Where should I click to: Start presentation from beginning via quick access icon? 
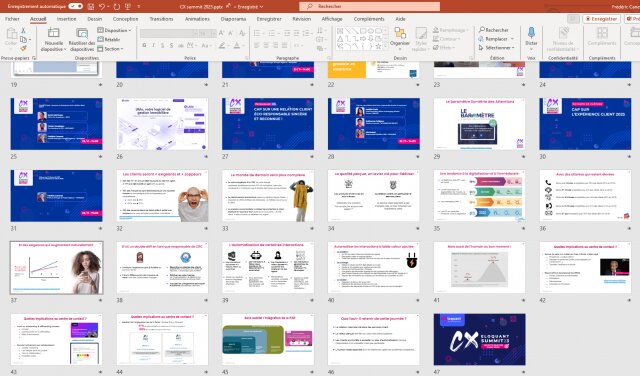127,7
